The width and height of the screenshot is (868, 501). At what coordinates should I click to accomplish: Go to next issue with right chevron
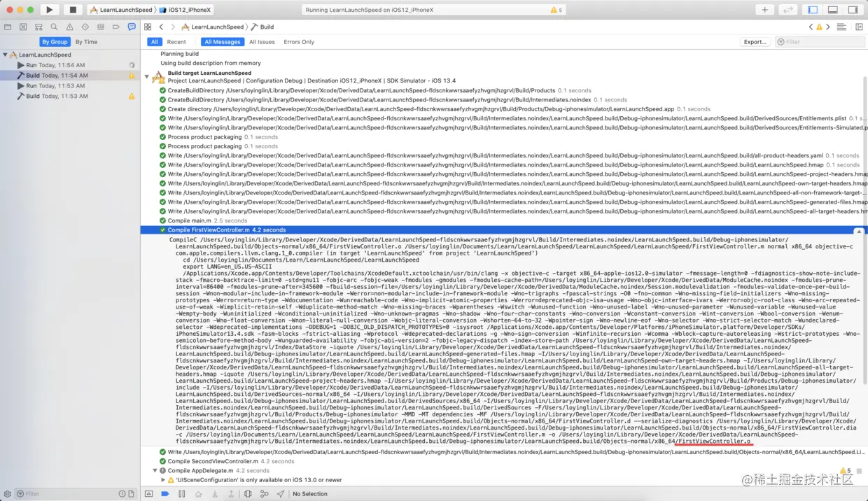tap(828, 27)
